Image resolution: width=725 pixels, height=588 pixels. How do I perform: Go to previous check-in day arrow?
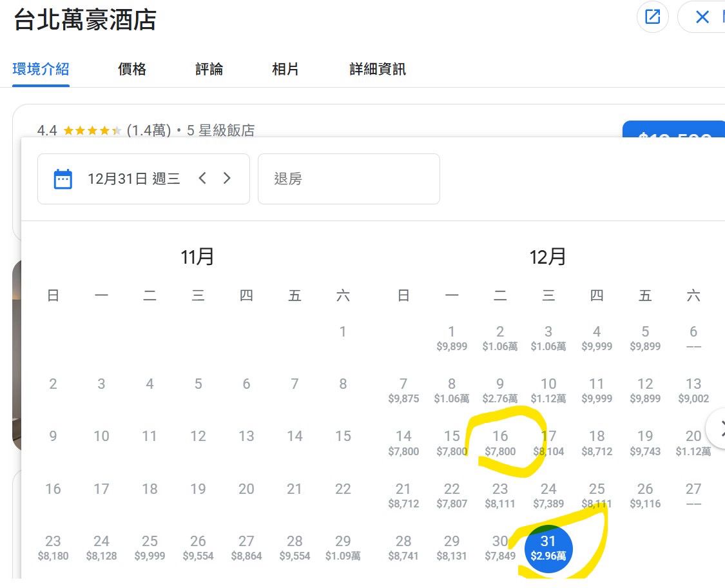pyautogui.click(x=202, y=179)
